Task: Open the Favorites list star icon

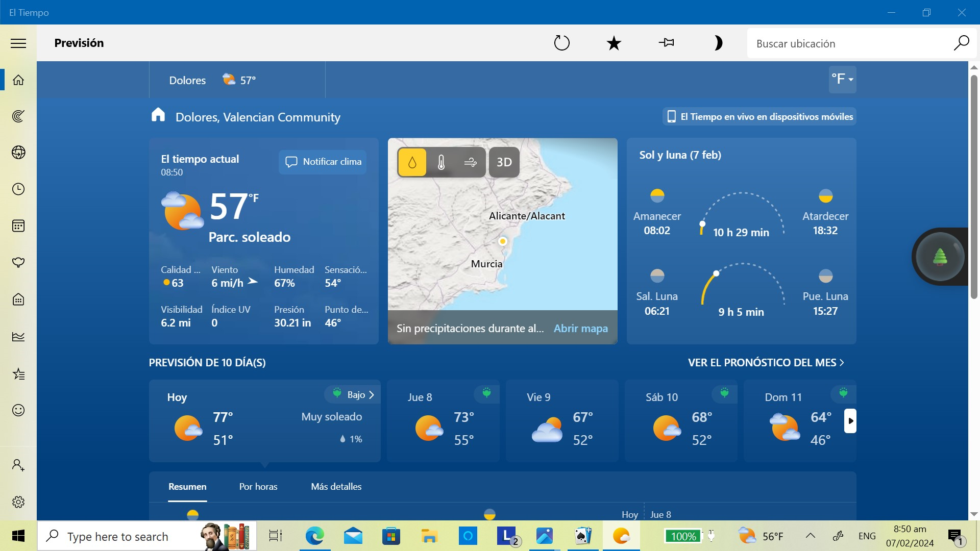Action: 18,374
